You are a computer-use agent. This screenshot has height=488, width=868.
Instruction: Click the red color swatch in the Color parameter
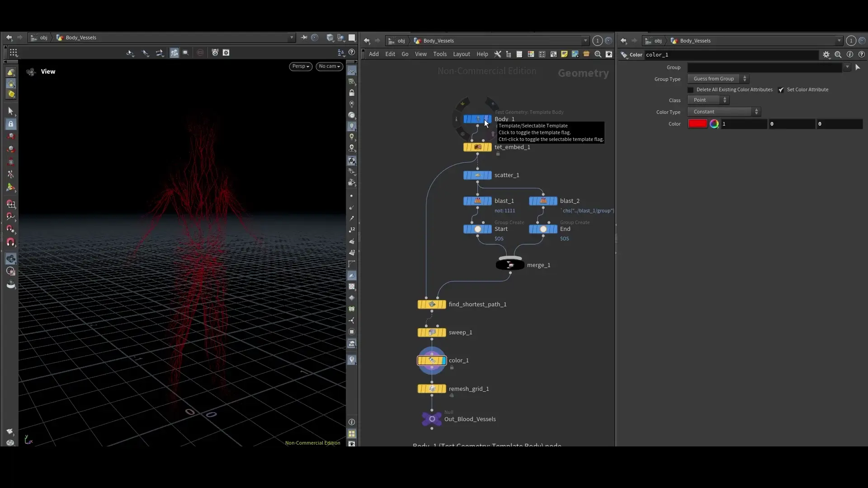pyautogui.click(x=698, y=123)
